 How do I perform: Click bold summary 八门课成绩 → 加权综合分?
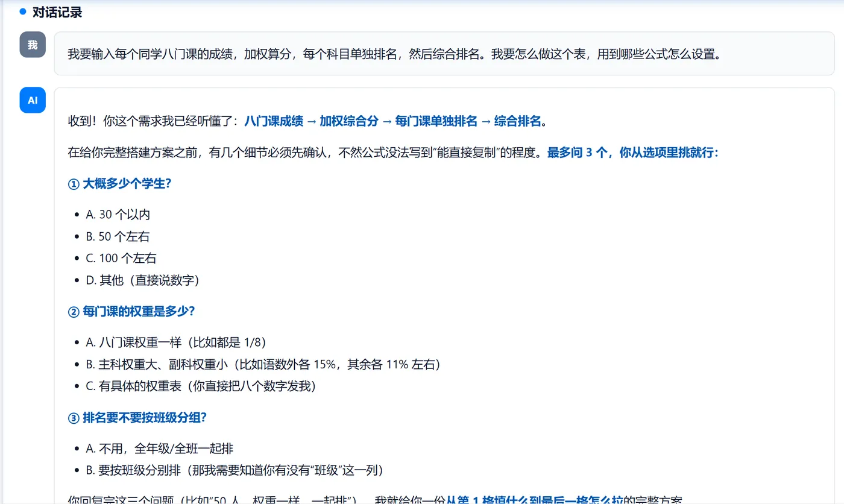pyautogui.click(x=312, y=121)
